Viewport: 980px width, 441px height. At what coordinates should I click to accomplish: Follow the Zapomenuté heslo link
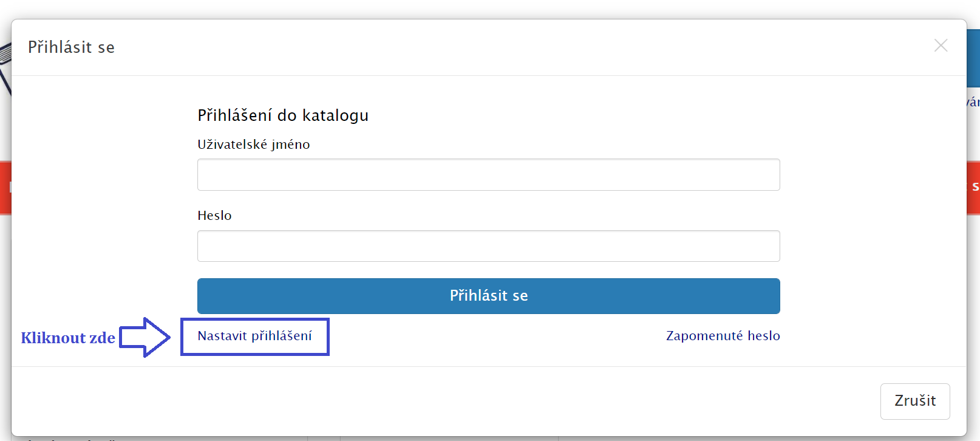click(723, 336)
